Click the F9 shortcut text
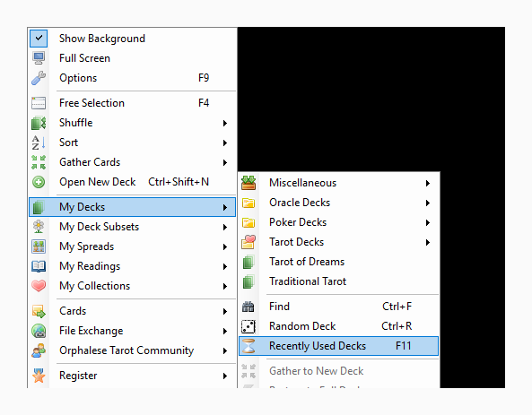Screen dimensions: 532x415 (x=204, y=78)
